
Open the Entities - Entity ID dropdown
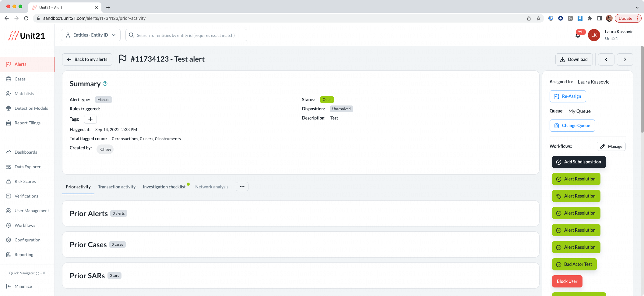pyautogui.click(x=90, y=35)
